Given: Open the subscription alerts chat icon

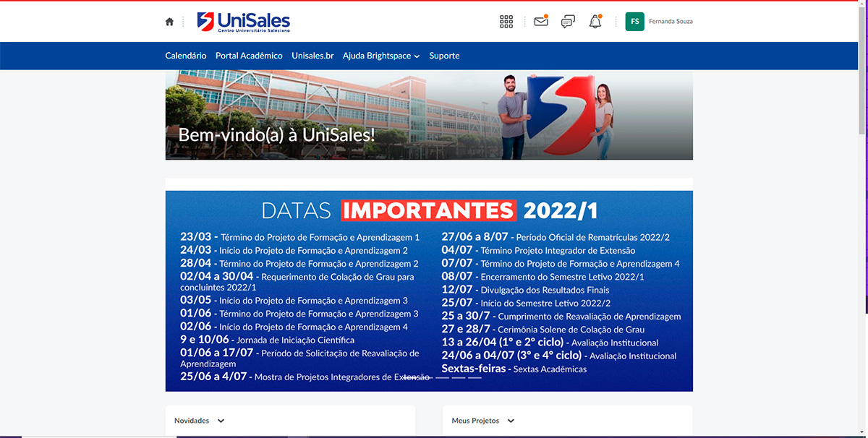Looking at the screenshot, I should point(569,22).
